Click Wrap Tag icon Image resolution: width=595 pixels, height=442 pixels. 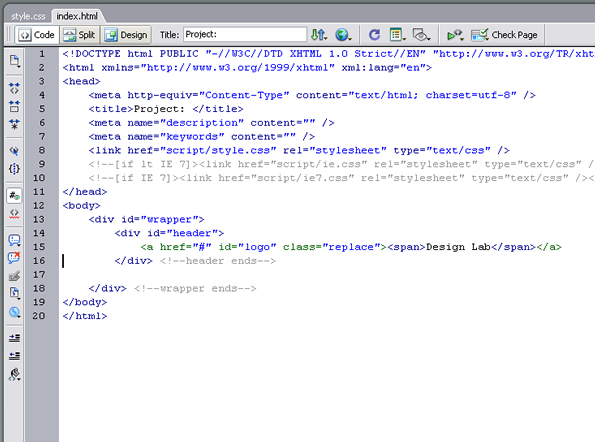(x=14, y=276)
